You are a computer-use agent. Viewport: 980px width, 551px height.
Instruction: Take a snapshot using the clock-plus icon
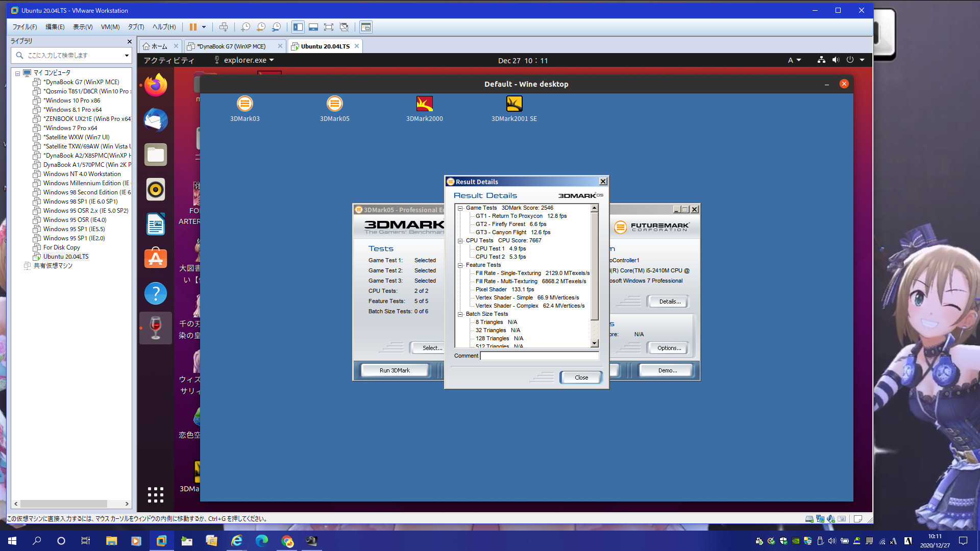(x=246, y=27)
